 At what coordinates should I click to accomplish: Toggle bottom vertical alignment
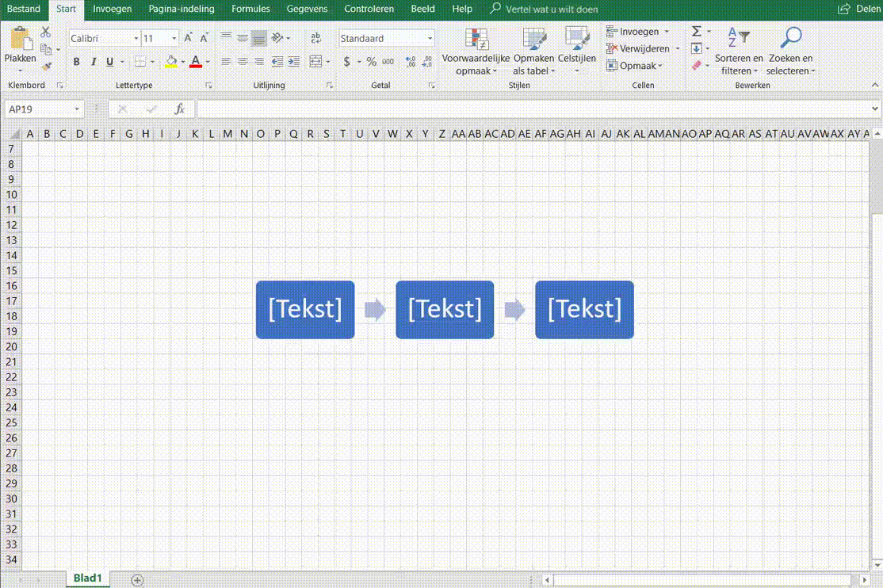click(259, 38)
